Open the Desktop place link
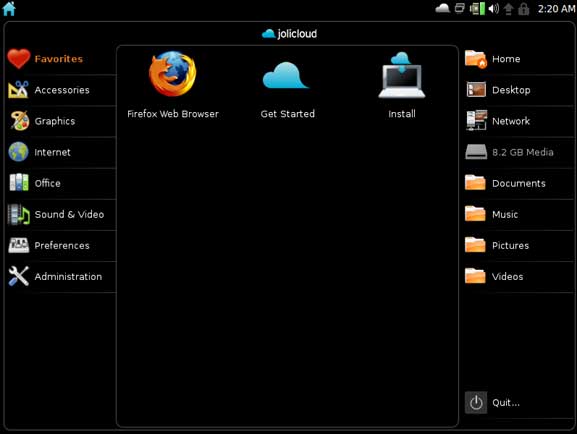This screenshot has height=434, width=577. (511, 90)
